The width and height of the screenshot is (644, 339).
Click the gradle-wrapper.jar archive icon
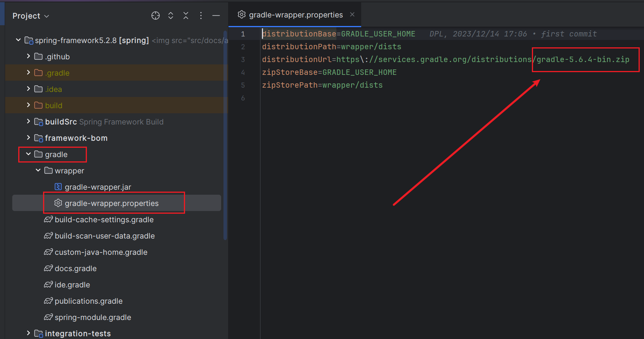click(58, 187)
